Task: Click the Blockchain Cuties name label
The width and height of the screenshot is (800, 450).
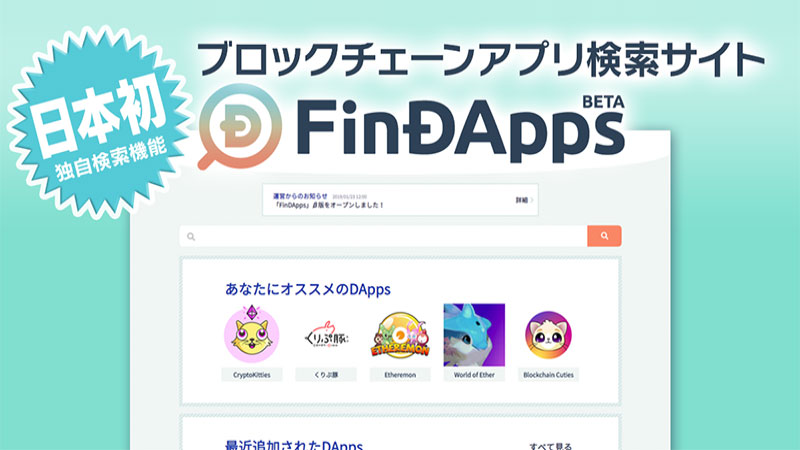Action: [x=548, y=374]
